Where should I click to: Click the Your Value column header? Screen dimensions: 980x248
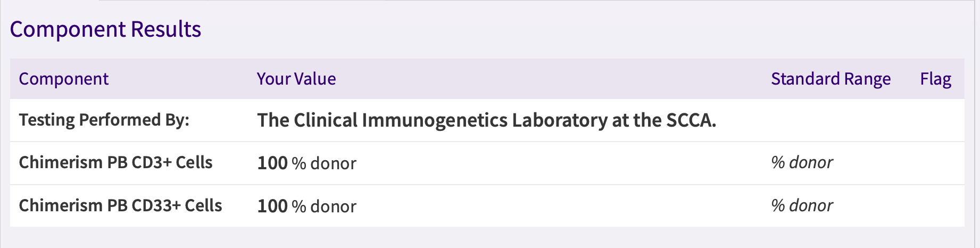(296, 79)
